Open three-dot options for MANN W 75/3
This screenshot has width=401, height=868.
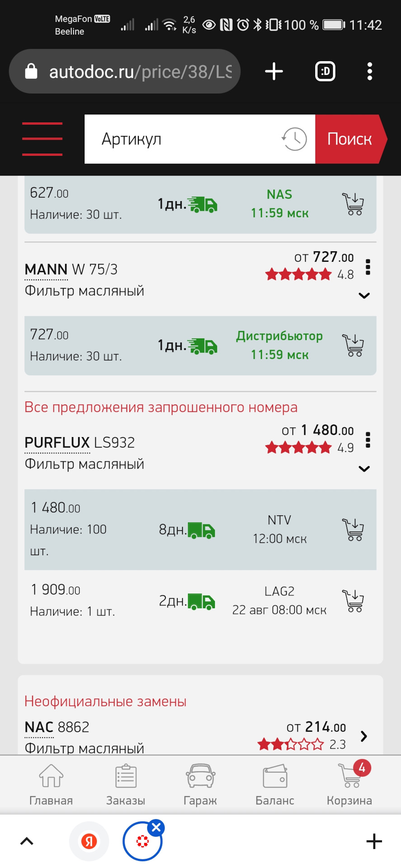[x=368, y=267]
